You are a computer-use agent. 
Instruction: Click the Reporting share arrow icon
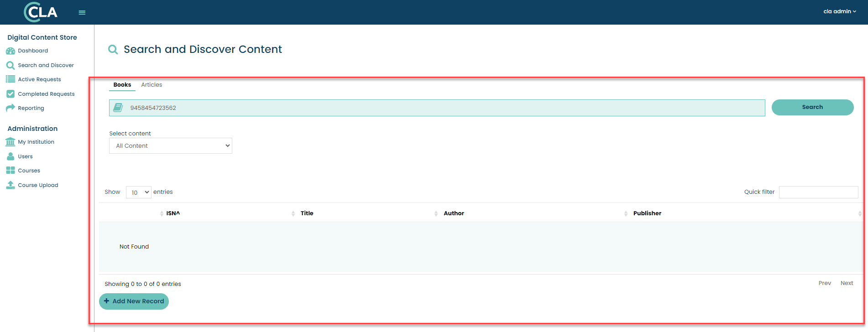tap(10, 108)
